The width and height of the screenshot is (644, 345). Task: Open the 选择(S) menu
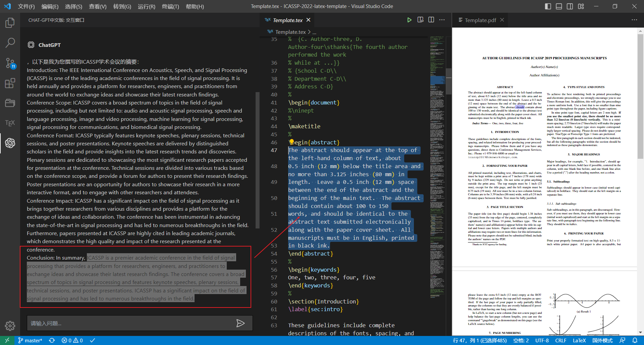click(x=73, y=6)
